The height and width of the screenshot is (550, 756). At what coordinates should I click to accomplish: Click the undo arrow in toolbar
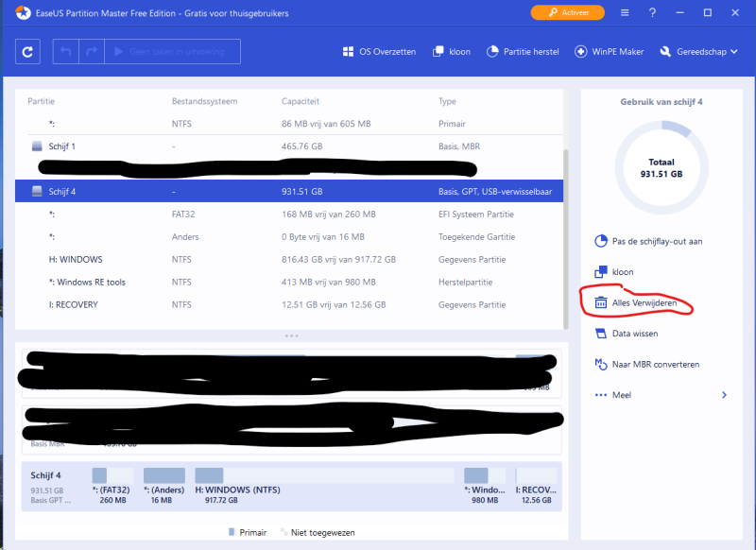pos(65,52)
